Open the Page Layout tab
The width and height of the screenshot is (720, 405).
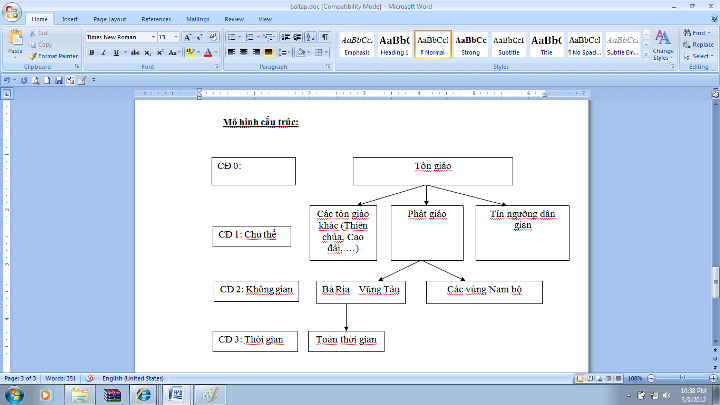(110, 19)
